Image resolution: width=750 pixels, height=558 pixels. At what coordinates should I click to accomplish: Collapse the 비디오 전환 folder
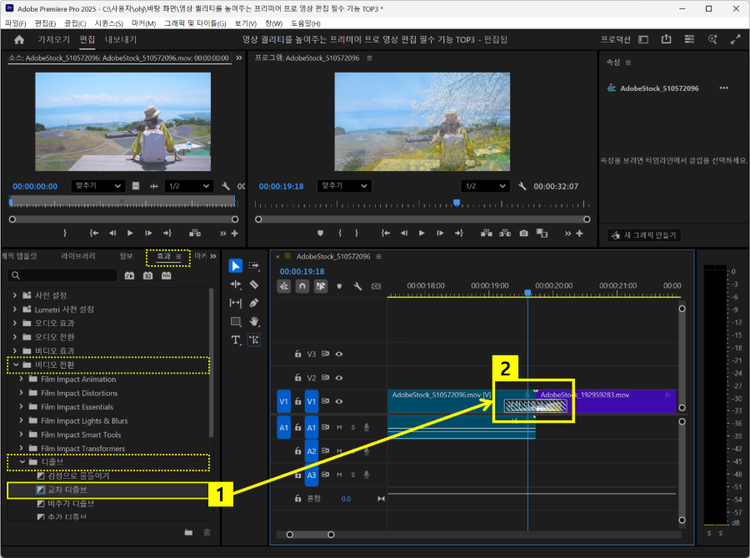[14, 366]
